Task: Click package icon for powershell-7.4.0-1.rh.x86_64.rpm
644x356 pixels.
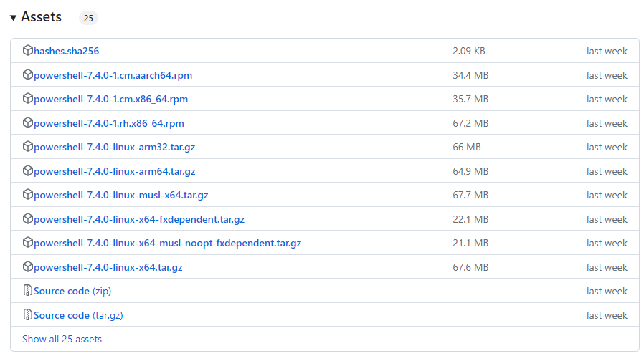Action: 27,122
